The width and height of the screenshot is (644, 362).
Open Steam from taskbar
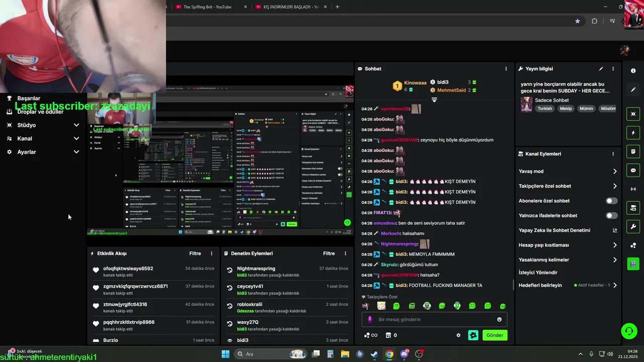coord(374,354)
